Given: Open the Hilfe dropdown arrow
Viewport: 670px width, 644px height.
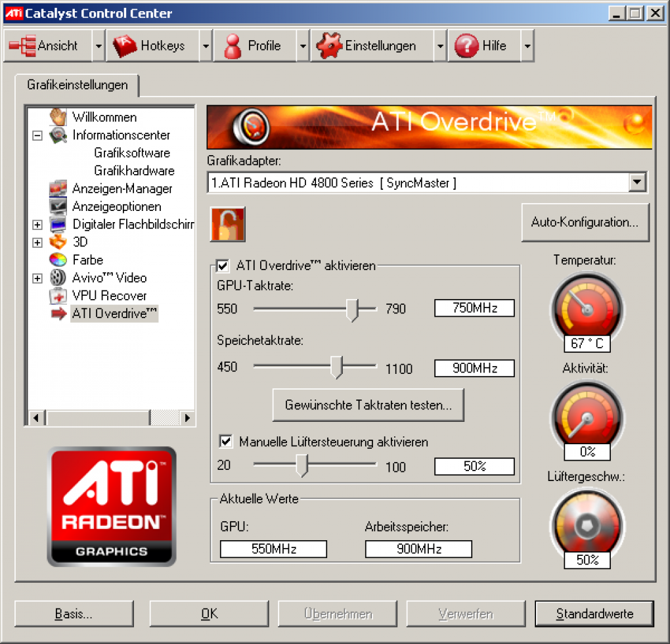Looking at the screenshot, I should [527, 46].
